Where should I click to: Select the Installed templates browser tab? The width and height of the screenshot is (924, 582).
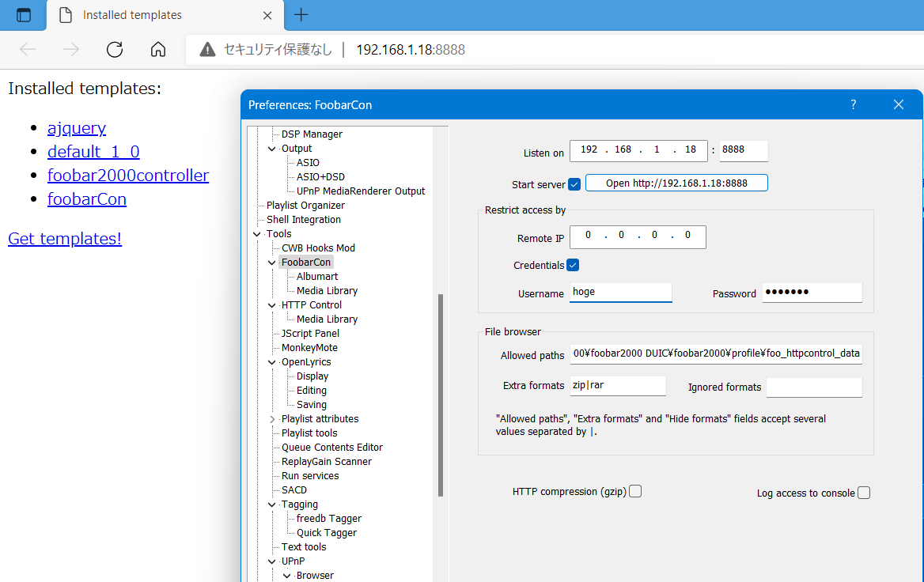[x=165, y=15]
